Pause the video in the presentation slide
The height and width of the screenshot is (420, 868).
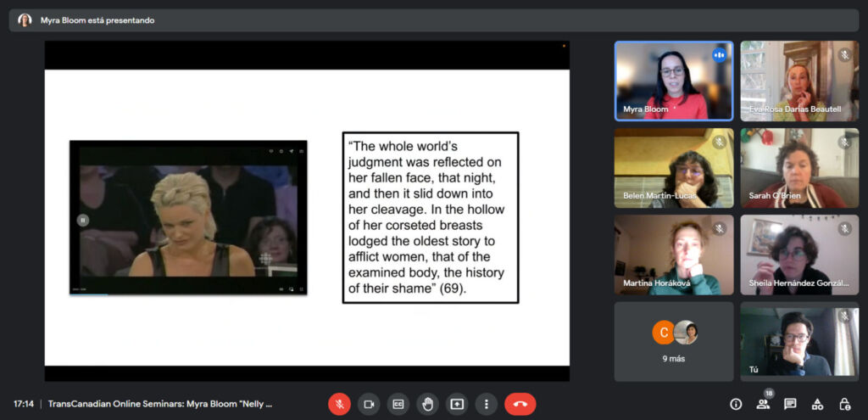tap(83, 220)
